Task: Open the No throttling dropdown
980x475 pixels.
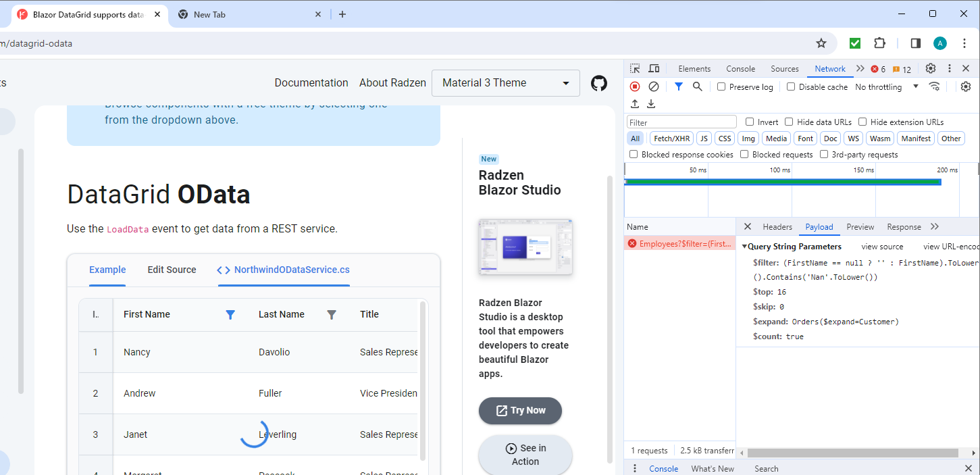Action: tap(887, 86)
